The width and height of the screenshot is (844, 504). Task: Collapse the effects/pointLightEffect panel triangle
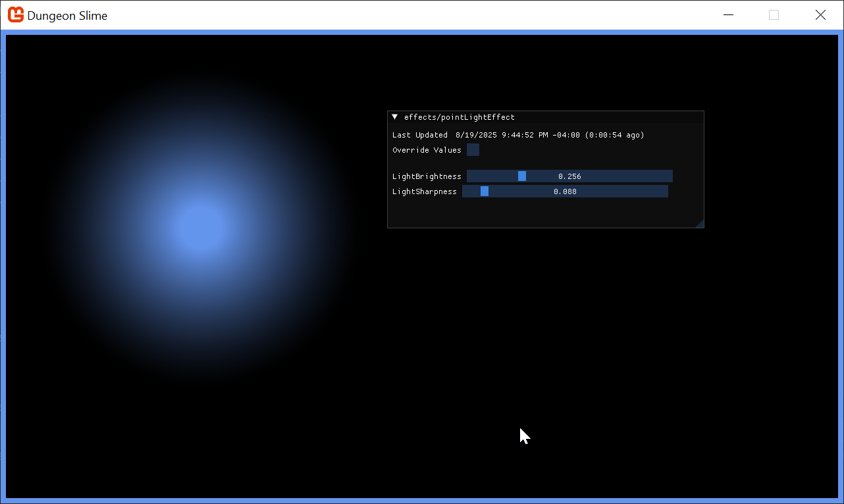tap(395, 117)
